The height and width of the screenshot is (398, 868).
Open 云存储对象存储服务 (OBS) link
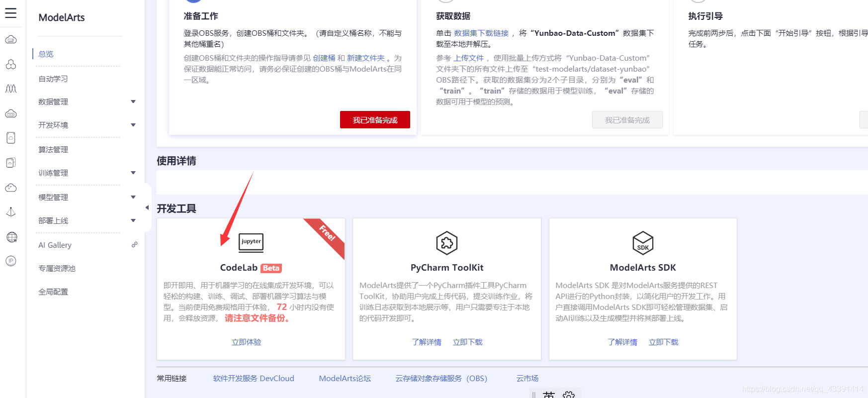pos(441,378)
